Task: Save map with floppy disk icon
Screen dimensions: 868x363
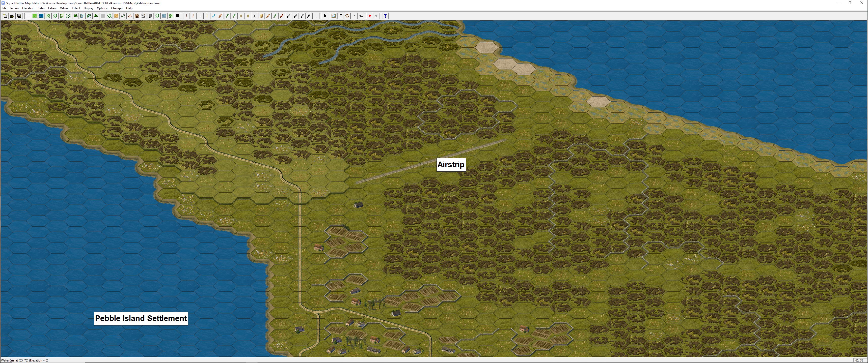Action: (x=19, y=16)
